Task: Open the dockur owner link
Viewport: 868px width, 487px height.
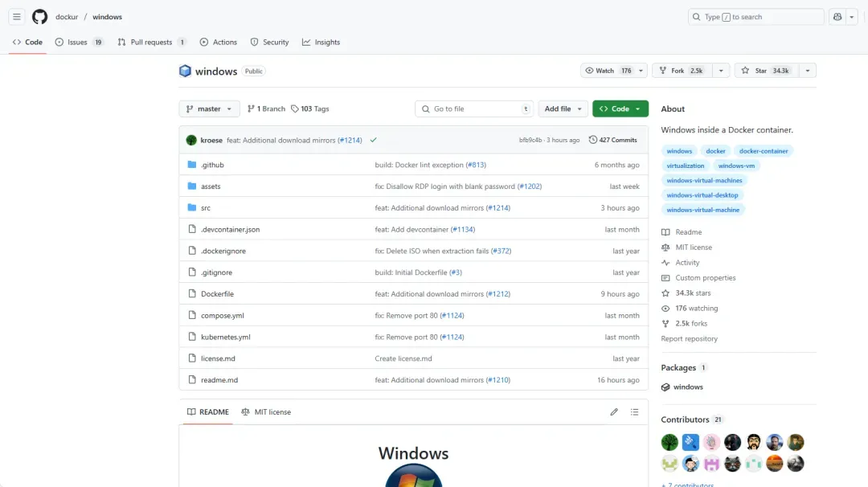Action: pos(67,17)
